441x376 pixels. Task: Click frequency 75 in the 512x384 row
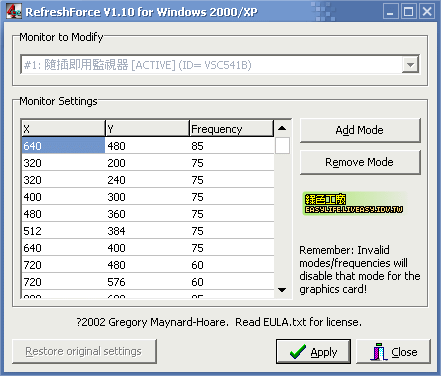(x=232, y=231)
